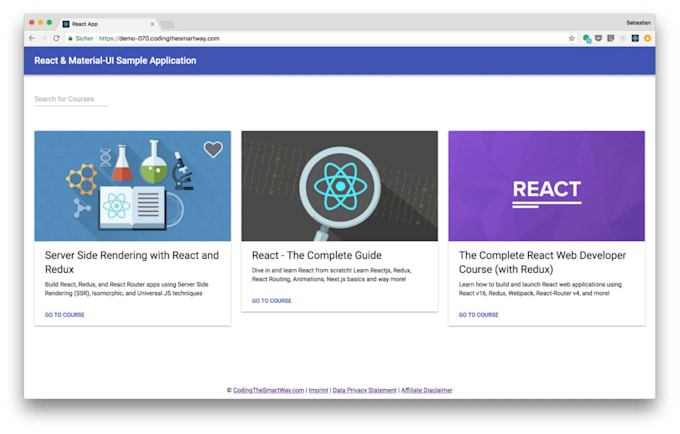Click the green lock Sicher indicator
This screenshot has width=680, height=434.
81,38
